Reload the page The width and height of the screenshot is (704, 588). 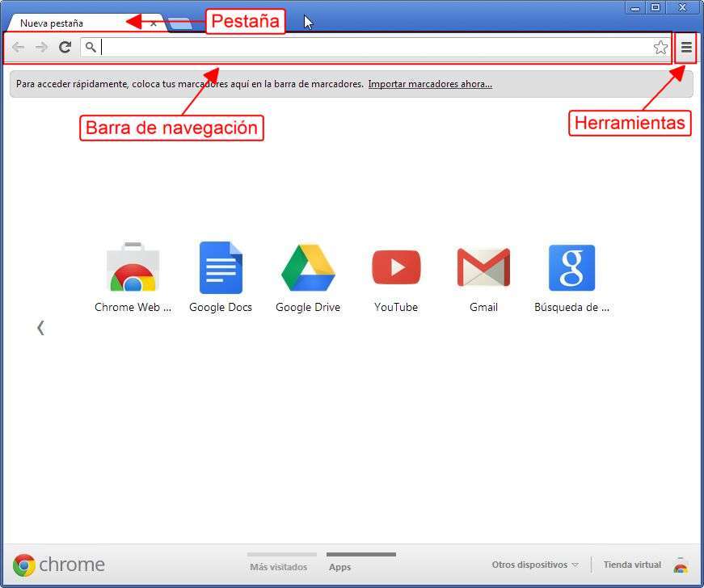65,47
